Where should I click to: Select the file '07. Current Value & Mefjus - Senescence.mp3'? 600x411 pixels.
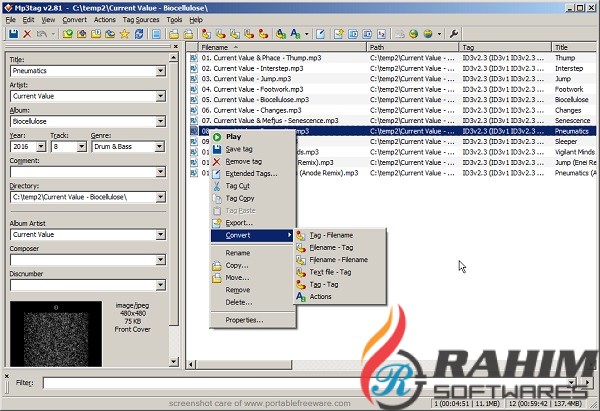270,121
